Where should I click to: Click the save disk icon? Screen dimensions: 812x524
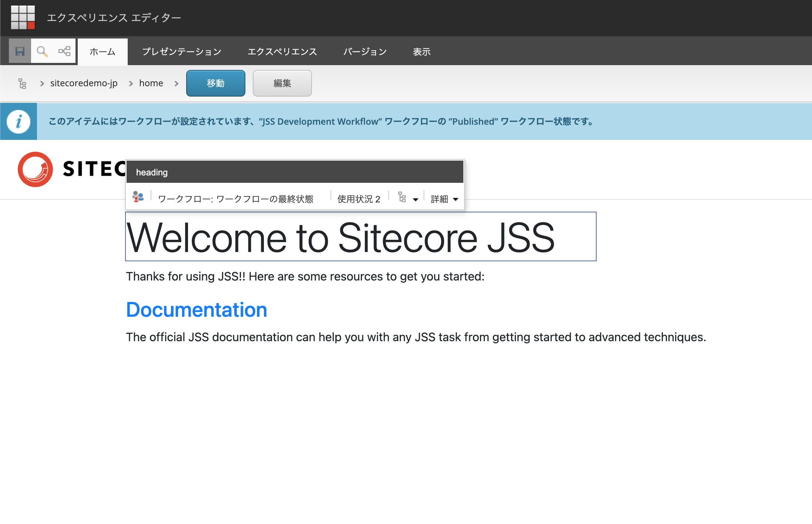click(20, 51)
